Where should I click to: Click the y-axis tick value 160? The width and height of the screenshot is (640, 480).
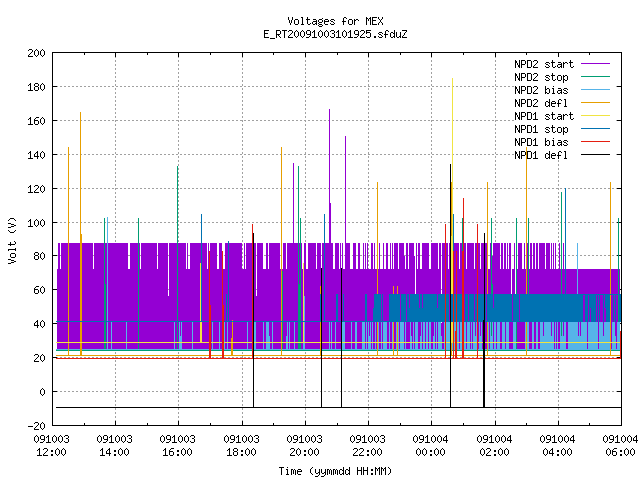tap(36, 121)
